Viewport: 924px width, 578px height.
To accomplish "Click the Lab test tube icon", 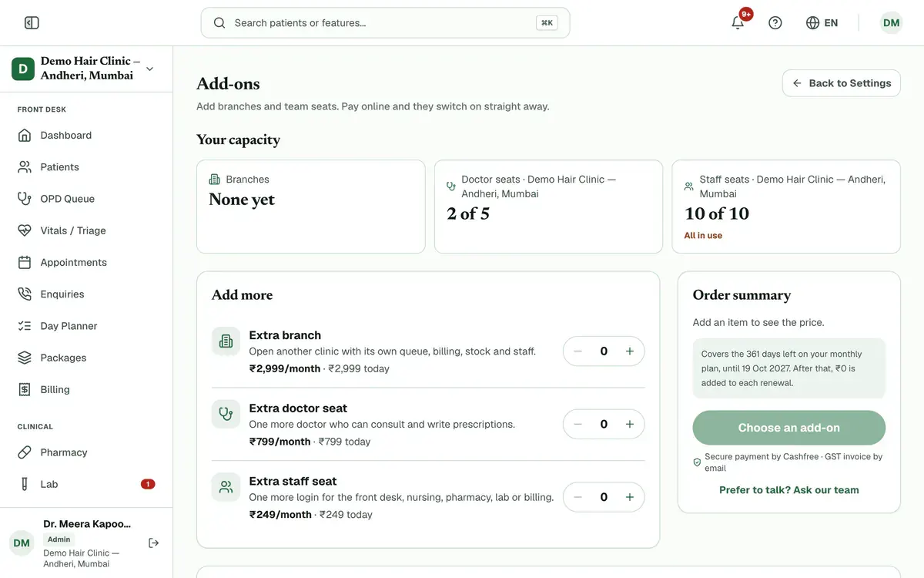I will (x=25, y=484).
